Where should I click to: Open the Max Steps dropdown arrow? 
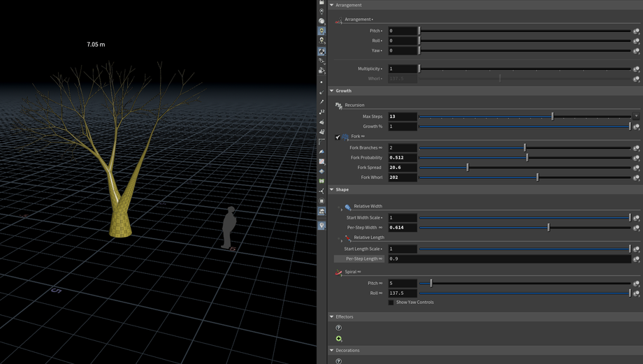(x=636, y=117)
